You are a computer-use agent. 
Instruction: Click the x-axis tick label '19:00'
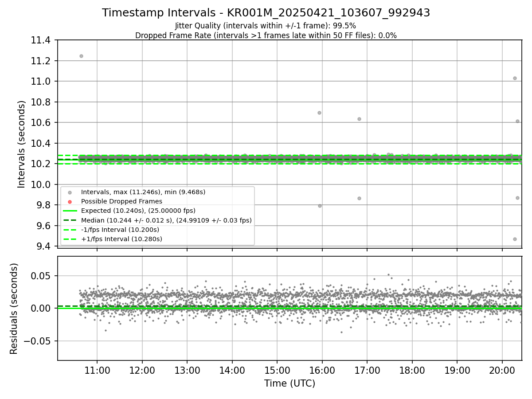457,370
